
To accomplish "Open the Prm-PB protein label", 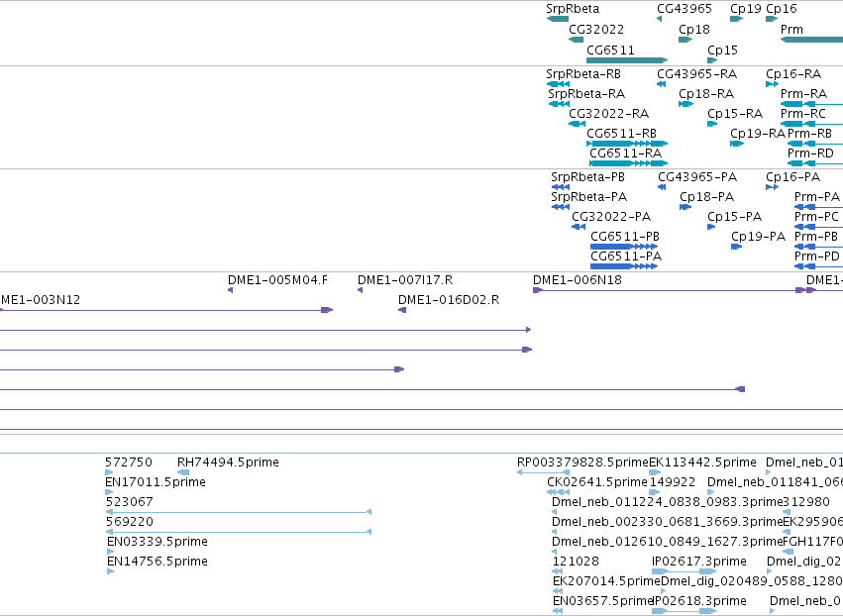I will (816, 237).
